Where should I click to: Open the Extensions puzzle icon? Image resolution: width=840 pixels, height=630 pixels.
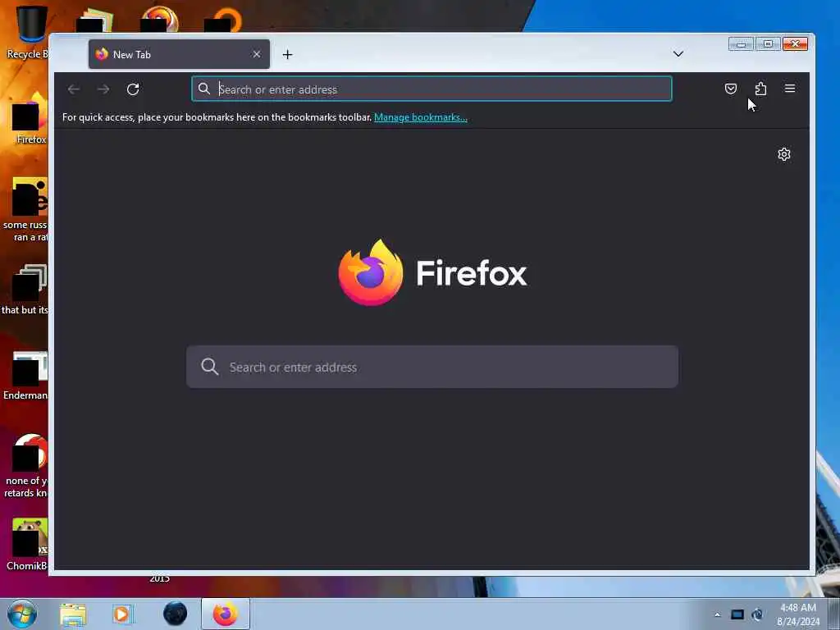click(x=760, y=89)
